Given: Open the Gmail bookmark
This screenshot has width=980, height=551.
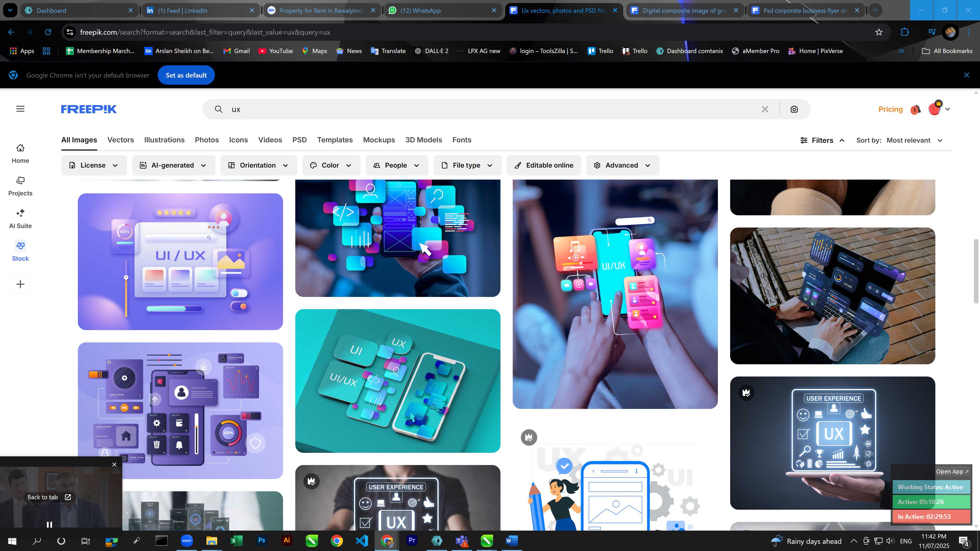Looking at the screenshot, I should (236, 51).
